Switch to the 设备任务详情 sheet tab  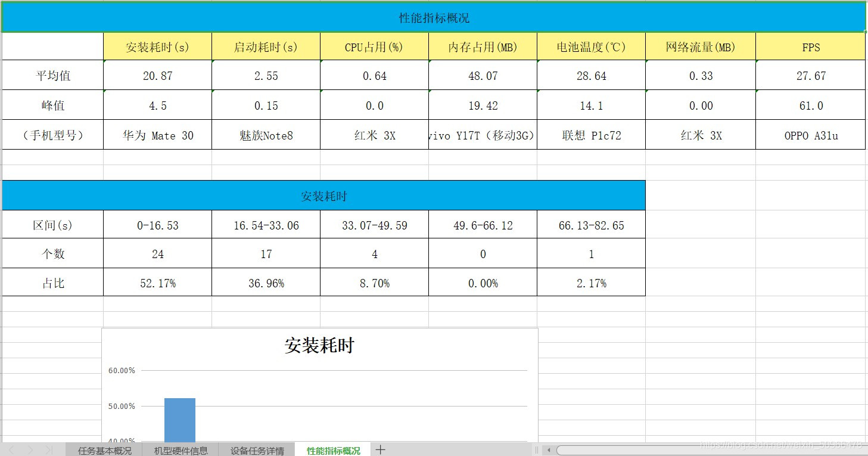pyautogui.click(x=256, y=450)
